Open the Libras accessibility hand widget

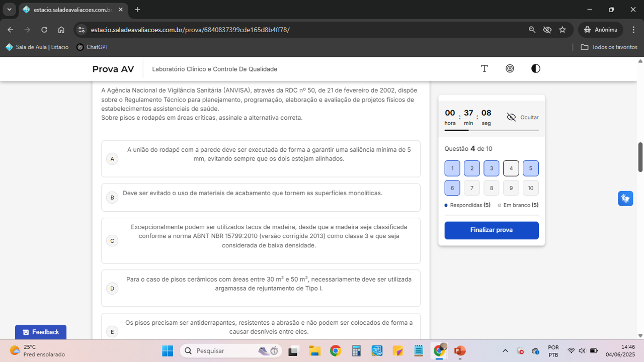point(625,198)
